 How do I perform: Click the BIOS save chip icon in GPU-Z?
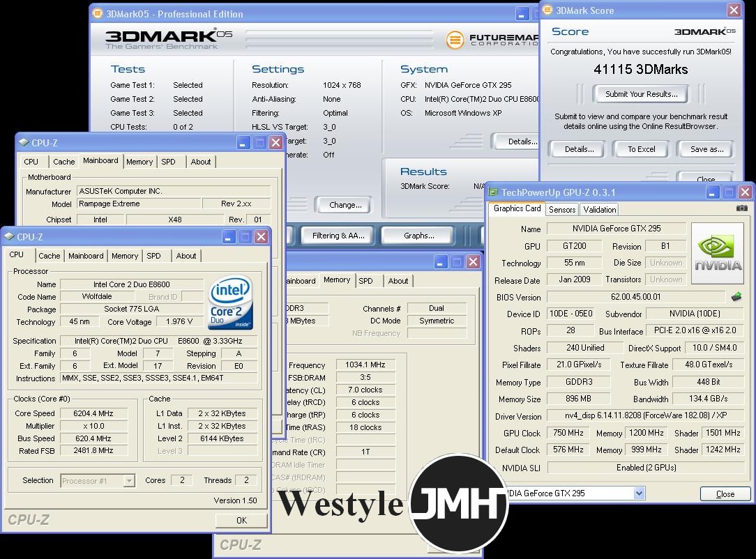click(x=736, y=296)
